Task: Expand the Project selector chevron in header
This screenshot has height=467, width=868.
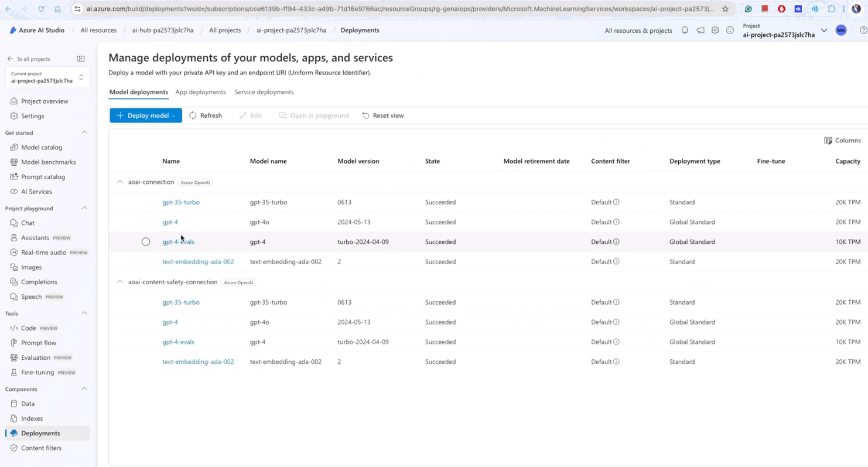Action: pyautogui.click(x=824, y=30)
